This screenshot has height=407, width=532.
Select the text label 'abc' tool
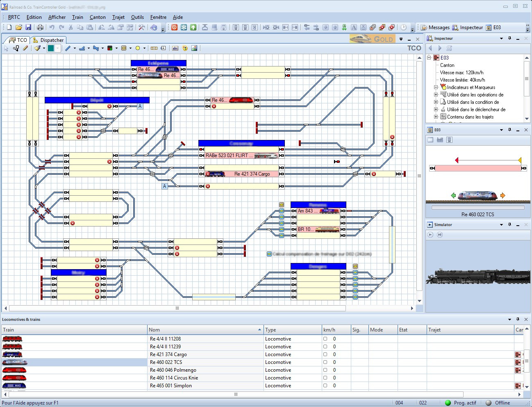click(x=175, y=48)
